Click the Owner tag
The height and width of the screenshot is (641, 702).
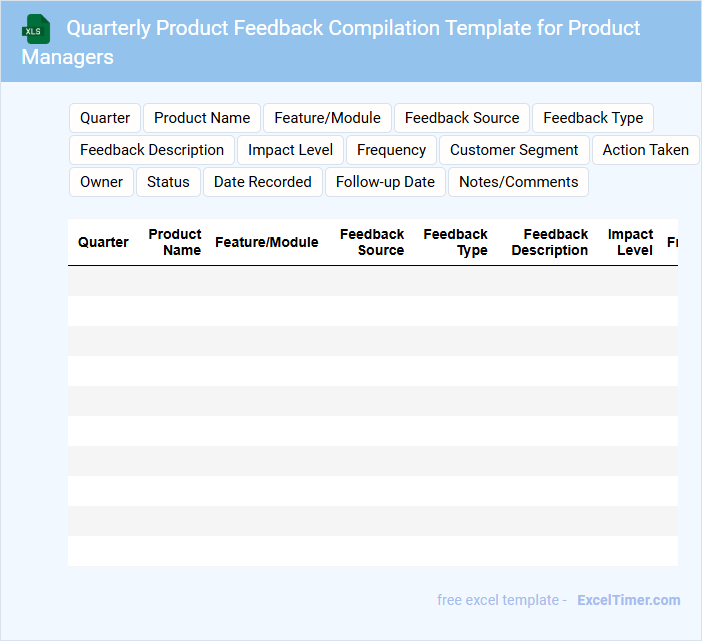click(101, 182)
